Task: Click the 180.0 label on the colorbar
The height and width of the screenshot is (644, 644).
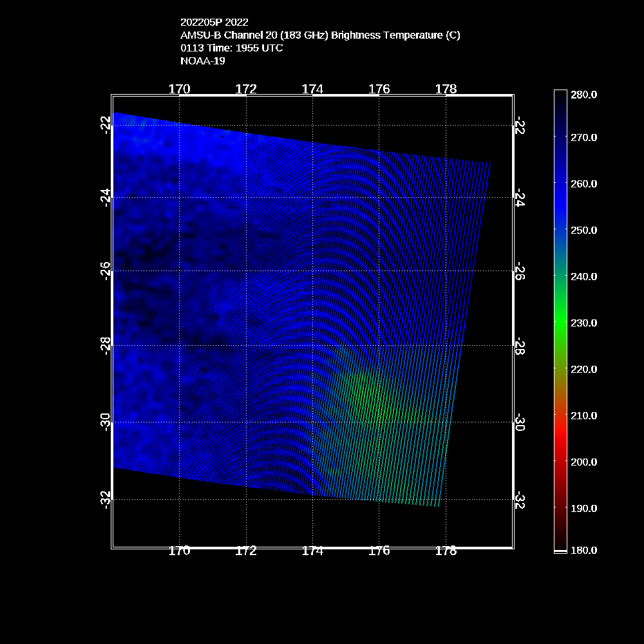Action: (583, 550)
